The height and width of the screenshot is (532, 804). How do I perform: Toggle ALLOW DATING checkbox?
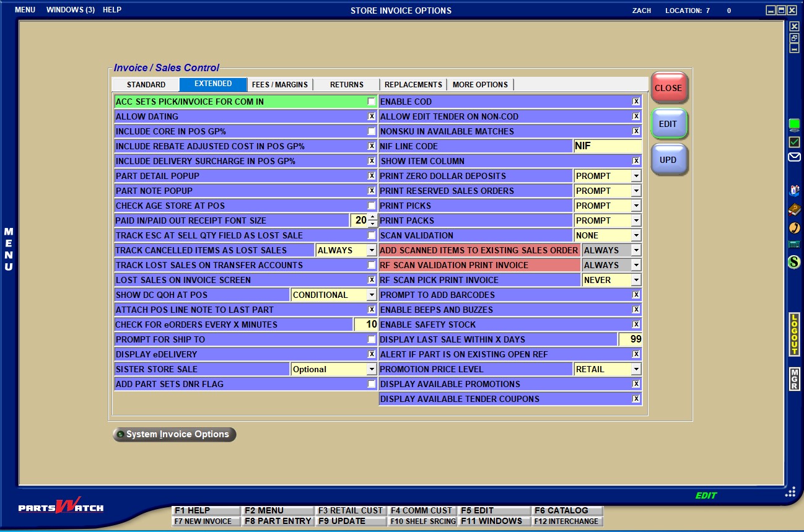pyautogui.click(x=371, y=116)
